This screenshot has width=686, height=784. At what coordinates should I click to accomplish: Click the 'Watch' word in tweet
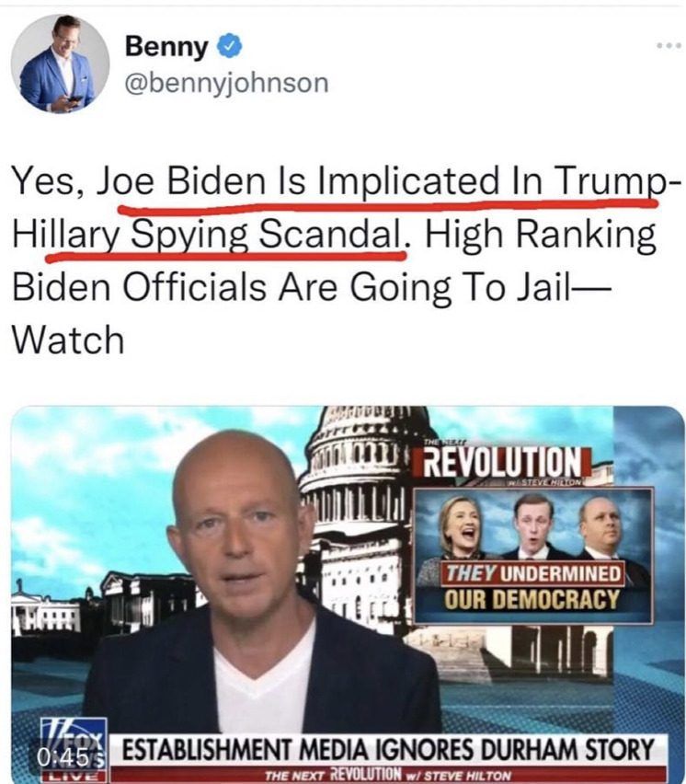point(68,340)
